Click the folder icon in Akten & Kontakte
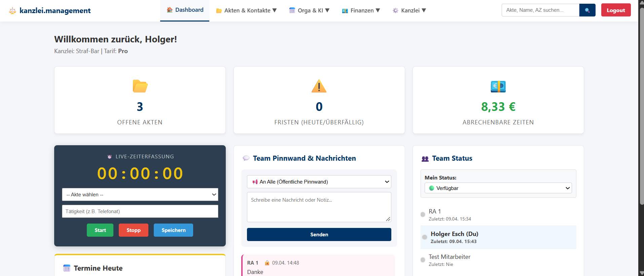The width and height of the screenshot is (644, 276). tap(219, 11)
